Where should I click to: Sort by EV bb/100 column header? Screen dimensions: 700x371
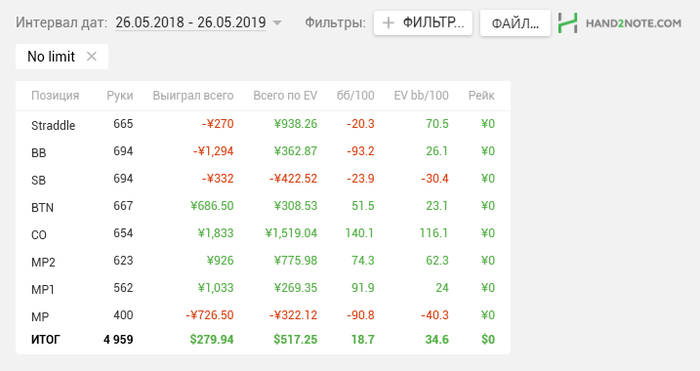(x=421, y=96)
